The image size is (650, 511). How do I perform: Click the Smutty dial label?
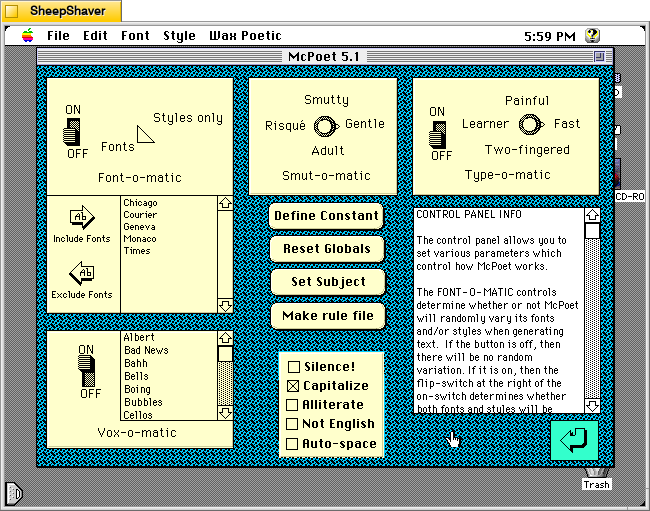[x=327, y=100]
